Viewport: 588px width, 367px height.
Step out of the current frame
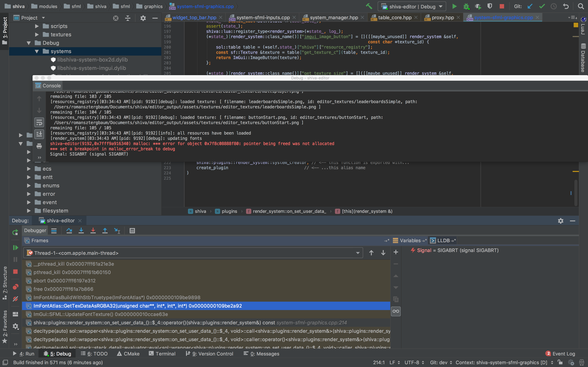point(105,231)
